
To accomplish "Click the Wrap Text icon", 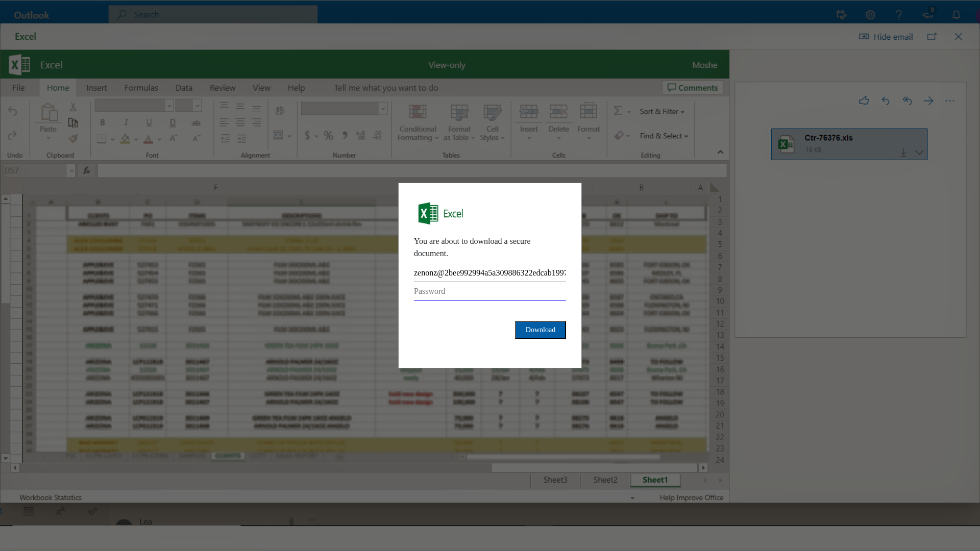I will pos(280,111).
